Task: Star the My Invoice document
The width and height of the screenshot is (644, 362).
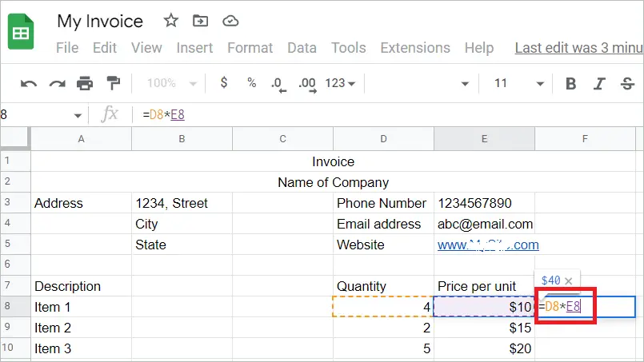Action: pos(171,21)
